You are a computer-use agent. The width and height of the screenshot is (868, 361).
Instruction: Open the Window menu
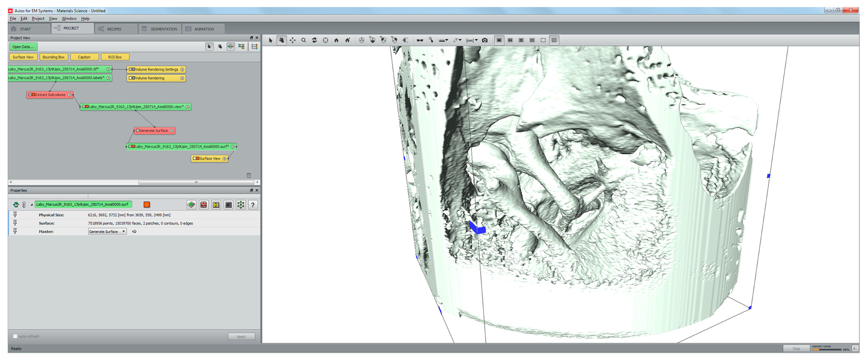click(69, 18)
